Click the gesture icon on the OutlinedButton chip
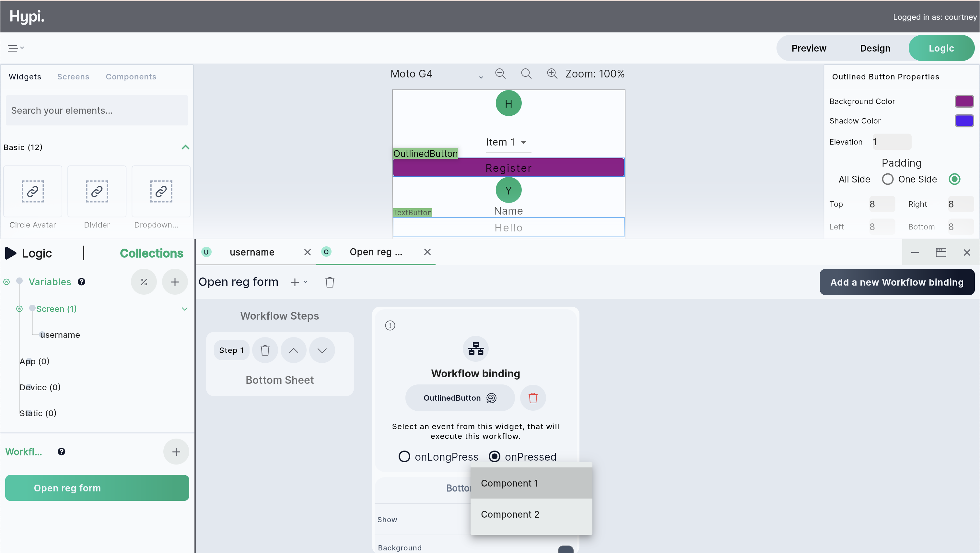The width and height of the screenshot is (980, 553). (491, 398)
